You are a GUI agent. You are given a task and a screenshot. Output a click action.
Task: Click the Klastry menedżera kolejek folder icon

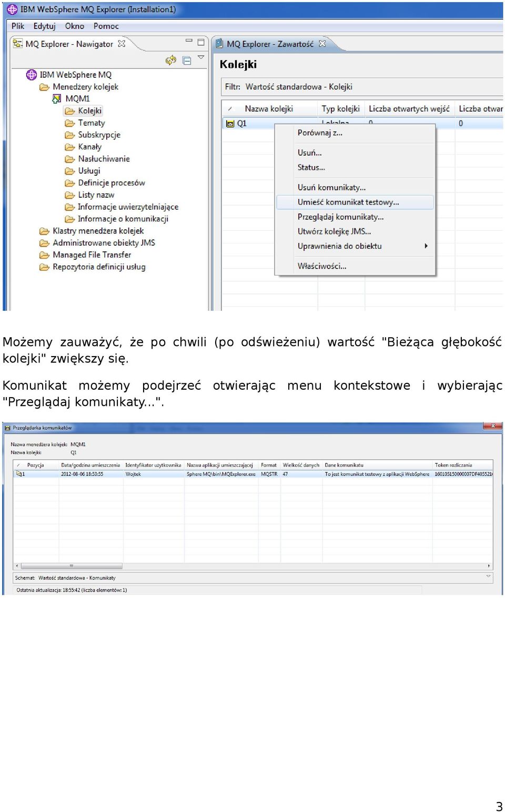45,231
